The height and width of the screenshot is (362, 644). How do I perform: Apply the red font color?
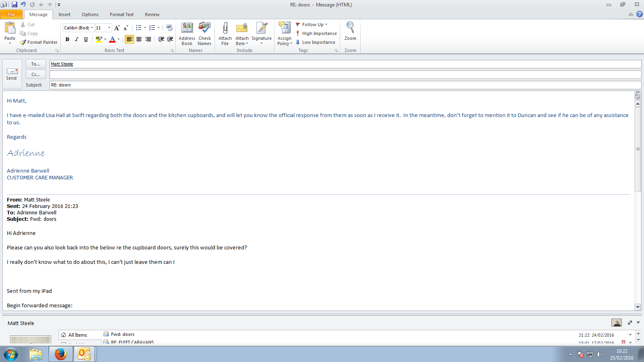[112, 39]
